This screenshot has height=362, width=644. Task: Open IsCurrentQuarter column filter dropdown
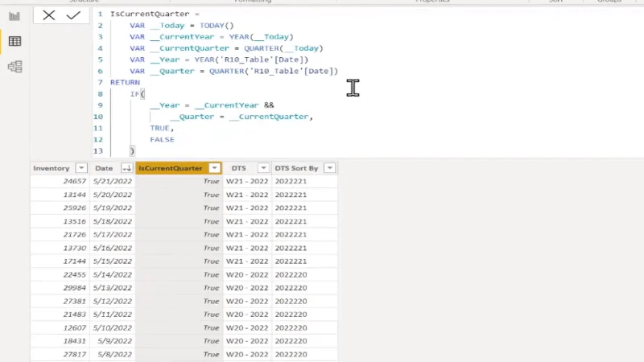point(214,168)
